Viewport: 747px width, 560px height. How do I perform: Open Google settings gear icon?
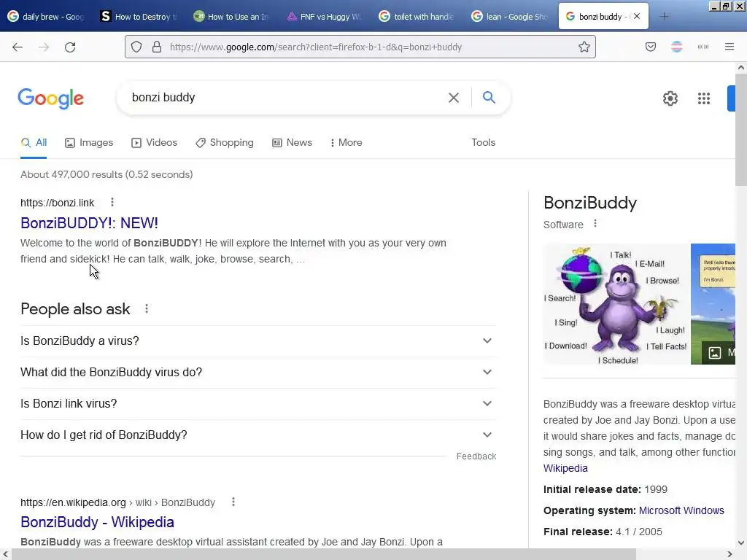pos(670,98)
